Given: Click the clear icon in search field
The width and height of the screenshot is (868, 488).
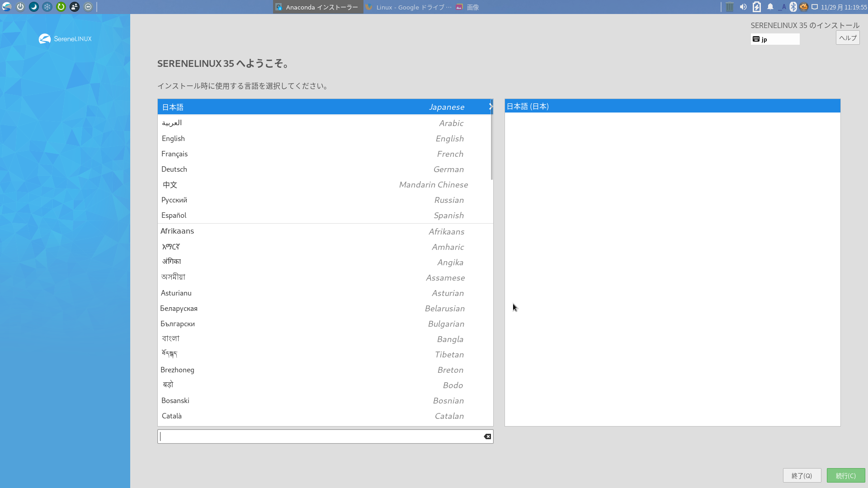Looking at the screenshot, I should tap(487, 436).
